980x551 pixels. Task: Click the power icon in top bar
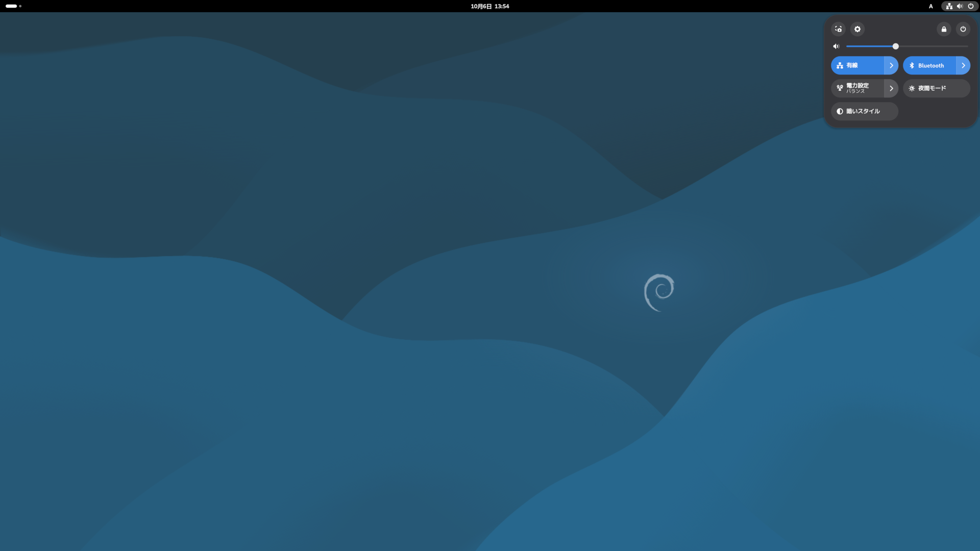(x=971, y=6)
